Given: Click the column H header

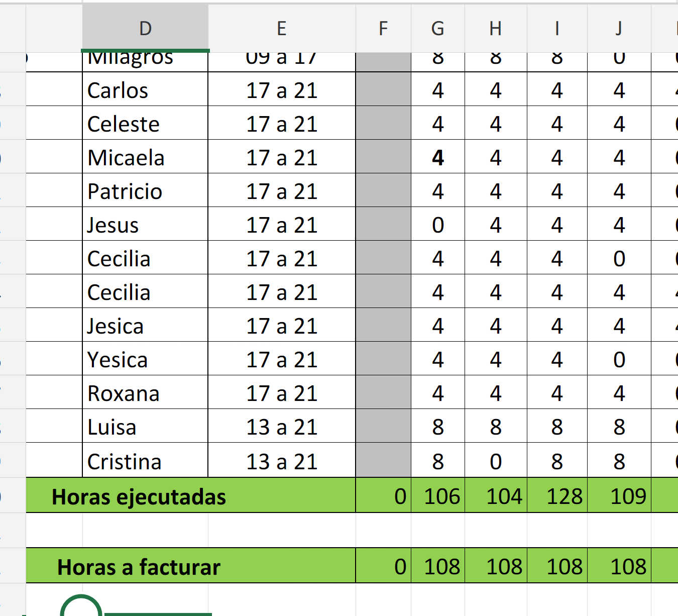Looking at the screenshot, I should click(496, 29).
